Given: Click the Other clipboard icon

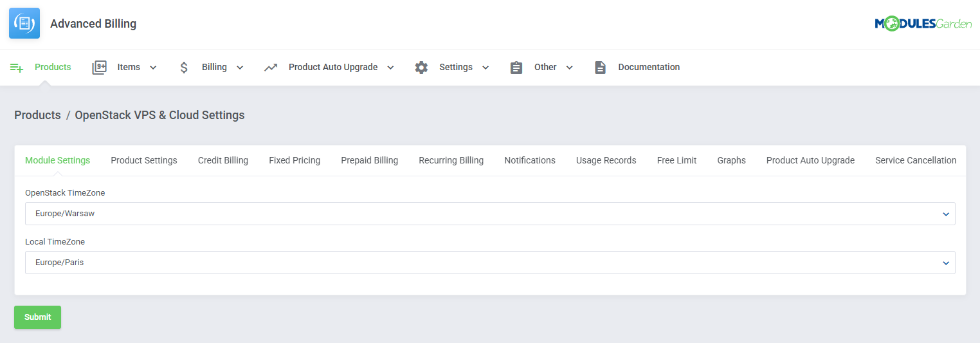Looking at the screenshot, I should coord(516,68).
